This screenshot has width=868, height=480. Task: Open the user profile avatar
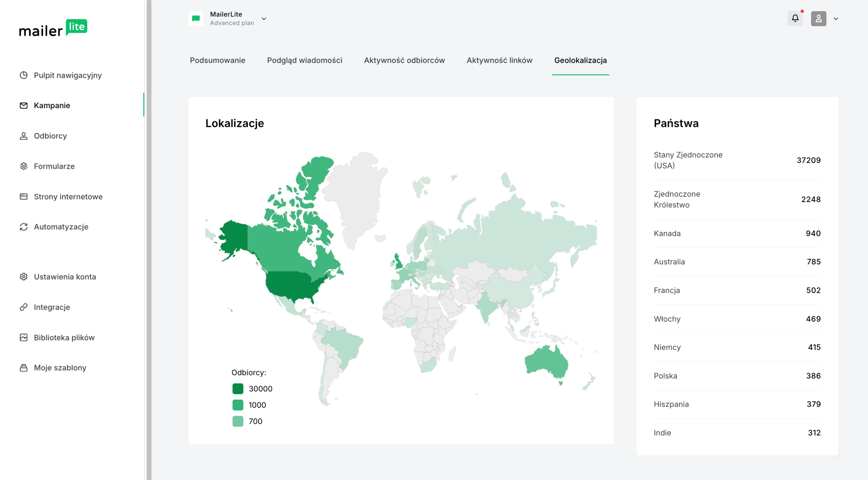coord(818,18)
